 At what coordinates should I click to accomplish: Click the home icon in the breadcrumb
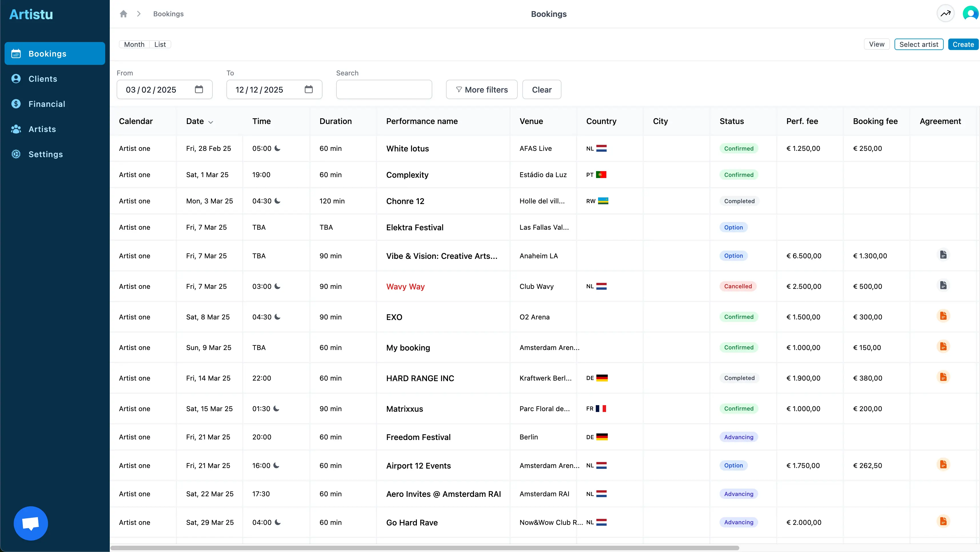click(x=123, y=14)
